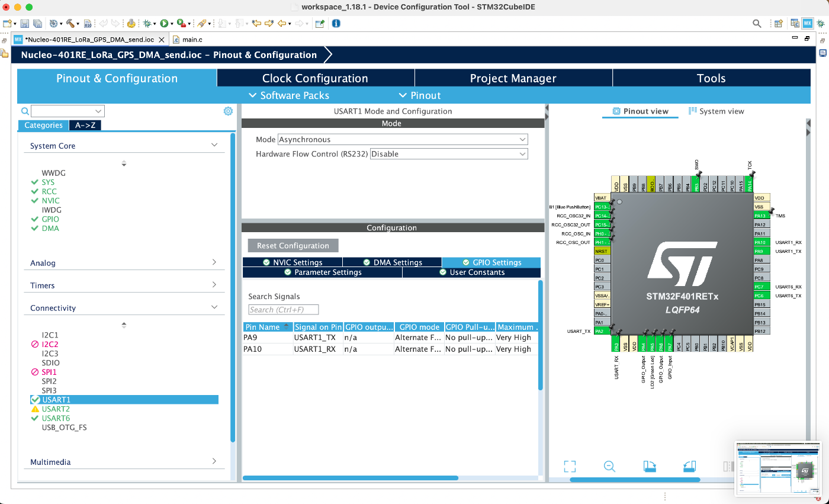Switch to System view
Image resolution: width=829 pixels, height=504 pixels.
coord(716,111)
